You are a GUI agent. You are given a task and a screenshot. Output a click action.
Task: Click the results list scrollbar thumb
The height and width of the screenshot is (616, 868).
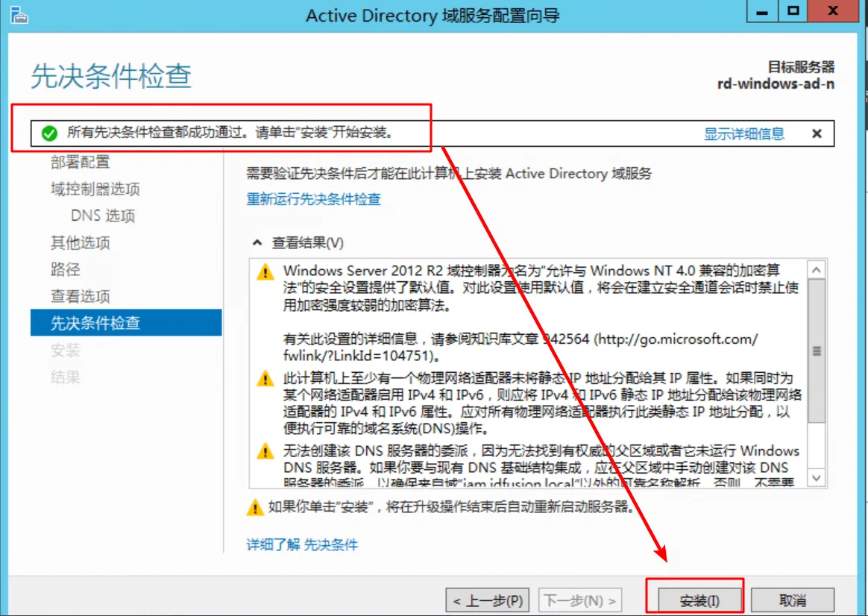pos(817,351)
